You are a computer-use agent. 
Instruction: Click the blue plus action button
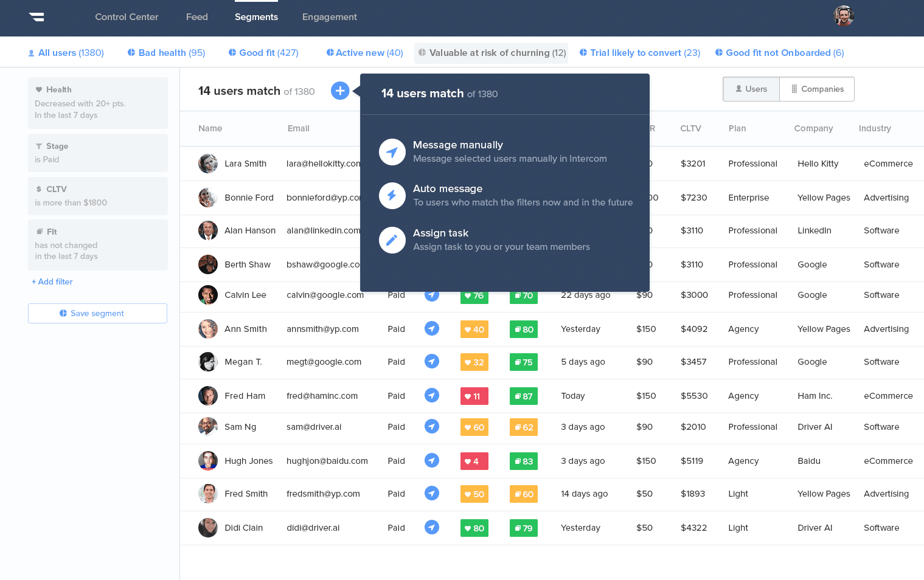pos(340,91)
